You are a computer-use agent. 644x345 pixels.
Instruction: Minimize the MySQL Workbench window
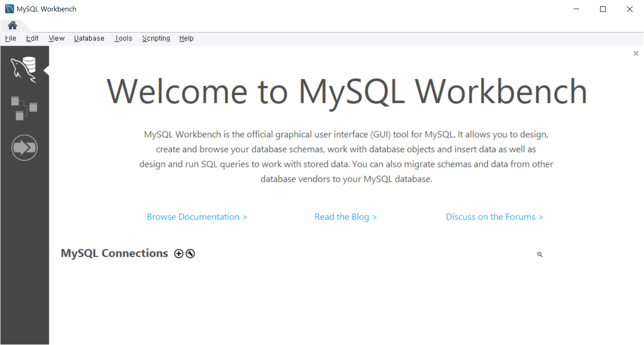pyautogui.click(x=576, y=9)
